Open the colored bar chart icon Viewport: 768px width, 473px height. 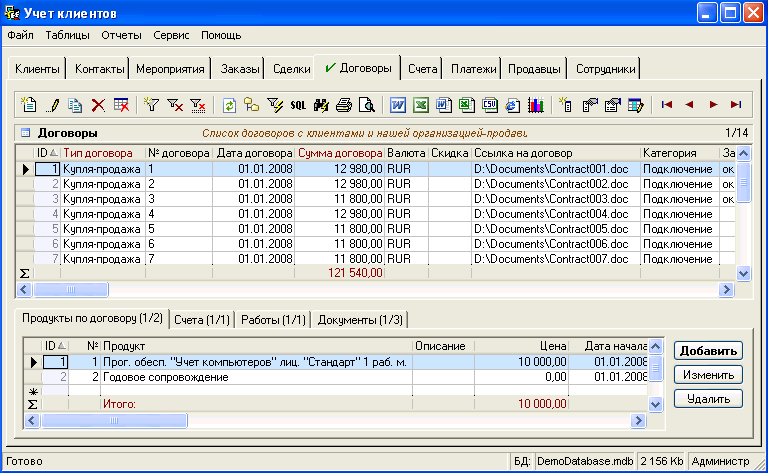(x=536, y=104)
